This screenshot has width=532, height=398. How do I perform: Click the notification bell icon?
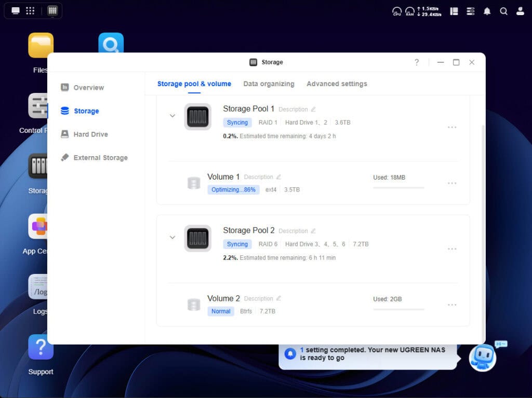[487, 11]
